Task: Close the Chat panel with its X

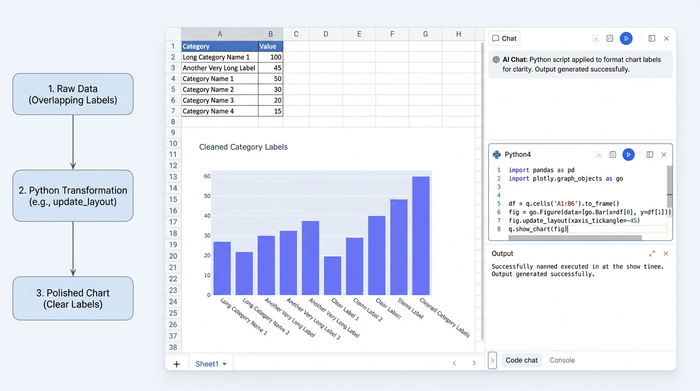Action: click(667, 39)
